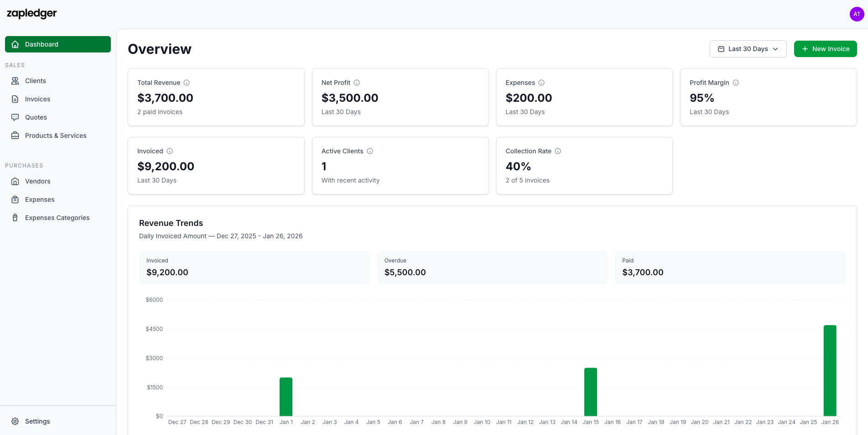Select the Jan 26 revenue bar
Viewport: 868px width, 435px height.
pos(830,370)
